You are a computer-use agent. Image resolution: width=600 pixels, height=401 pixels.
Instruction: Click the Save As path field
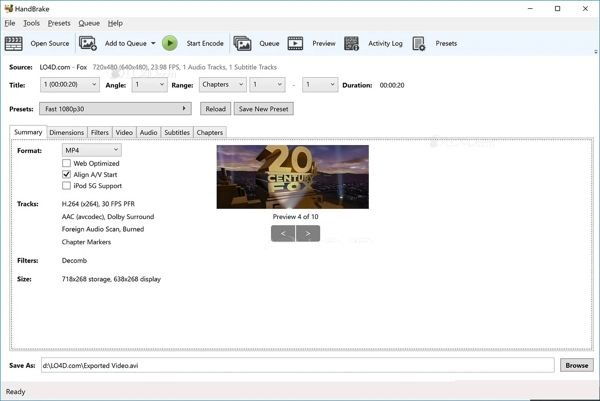(297, 365)
